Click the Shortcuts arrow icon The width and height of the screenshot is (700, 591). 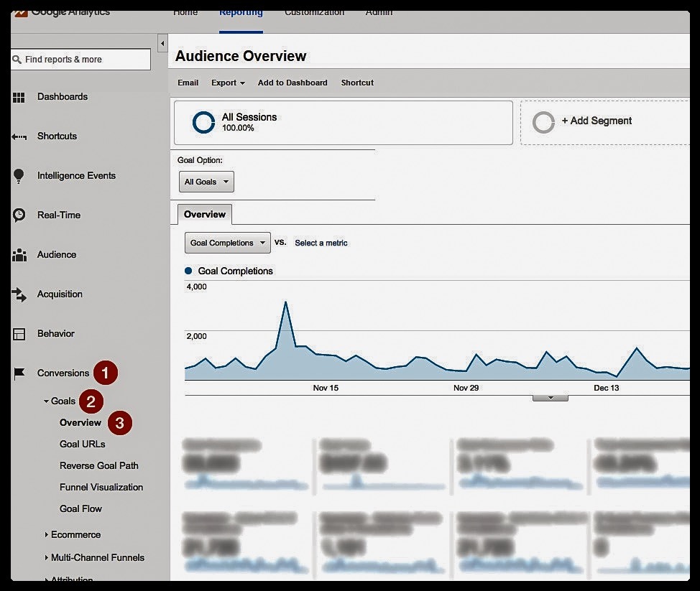point(19,136)
